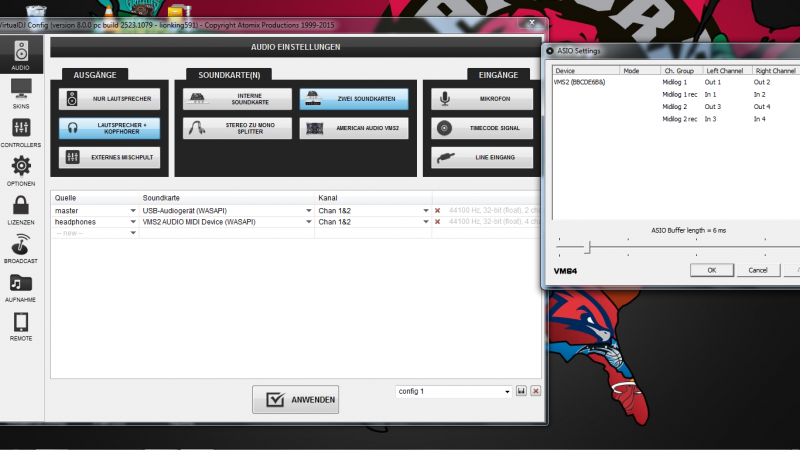Click headphones row audio format info text
800x450 pixels.
click(x=494, y=222)
